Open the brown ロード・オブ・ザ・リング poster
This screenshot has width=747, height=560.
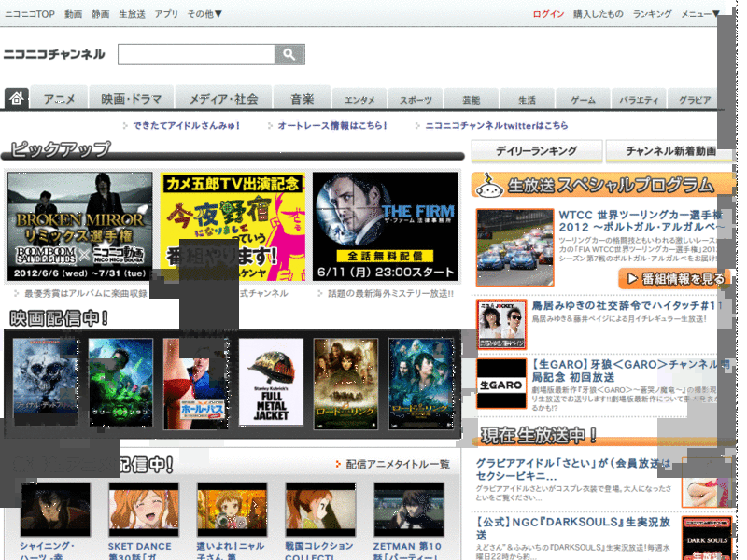pos(345,384)
